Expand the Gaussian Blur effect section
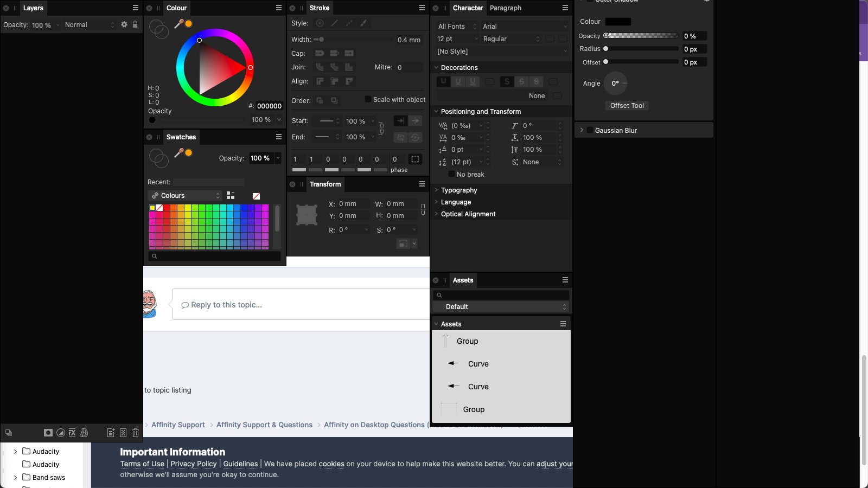Viewport: 868px width, 488px height. [x=582, y=130]
